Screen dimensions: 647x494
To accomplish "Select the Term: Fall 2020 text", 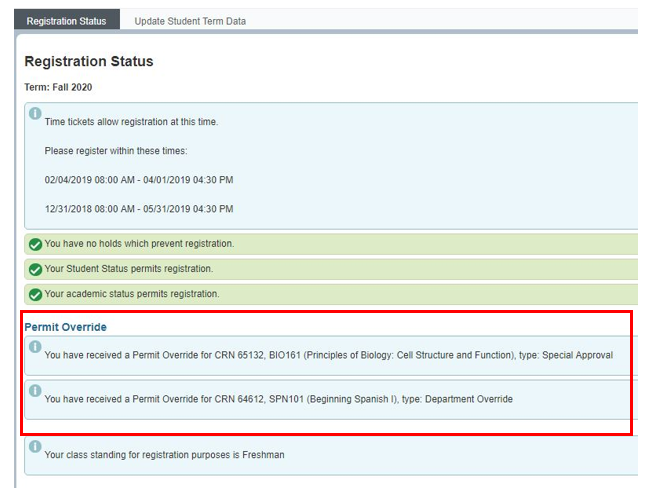I will click(x=58, y=87).
